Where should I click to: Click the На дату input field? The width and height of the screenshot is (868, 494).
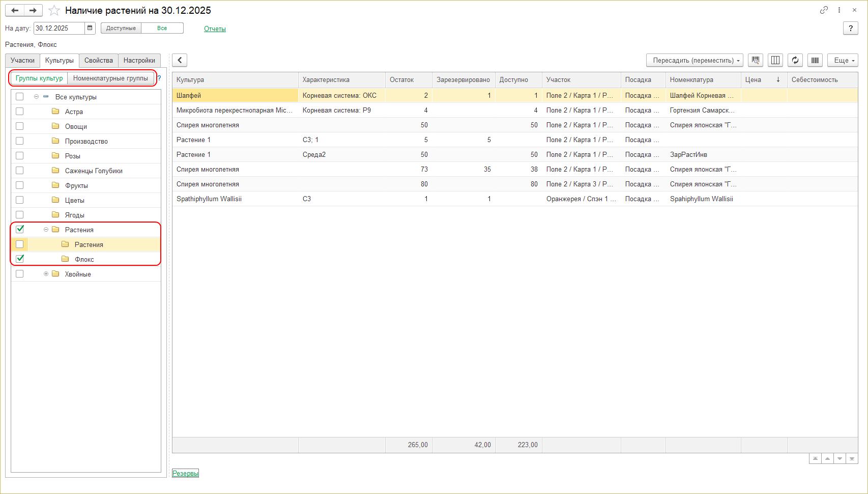[x=59, y=28]
